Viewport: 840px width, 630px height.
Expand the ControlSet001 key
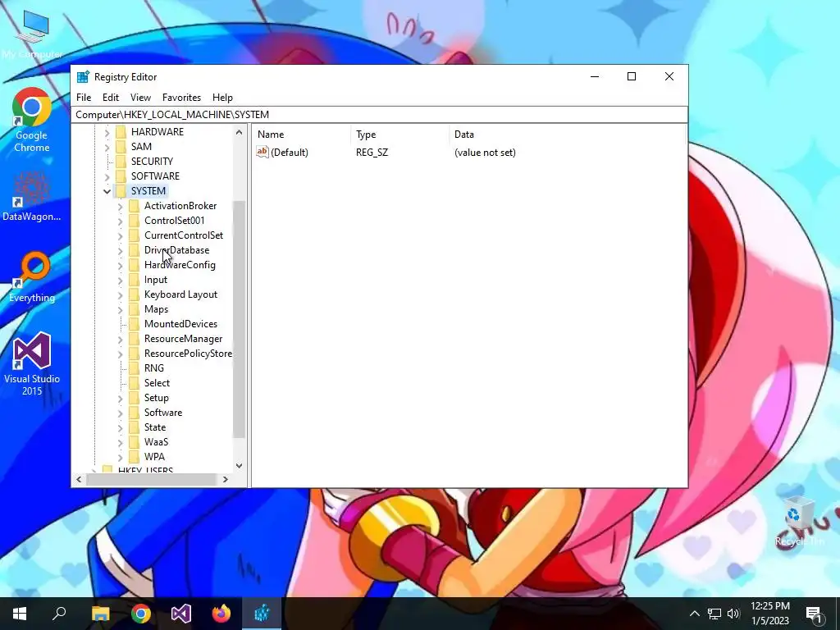[120, 221]
